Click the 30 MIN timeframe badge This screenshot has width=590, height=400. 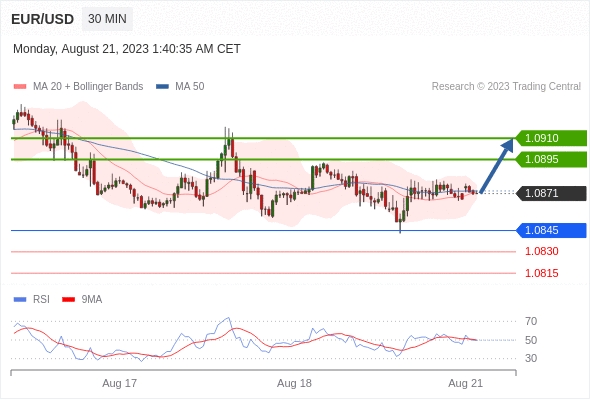click(x=107, y=19)
